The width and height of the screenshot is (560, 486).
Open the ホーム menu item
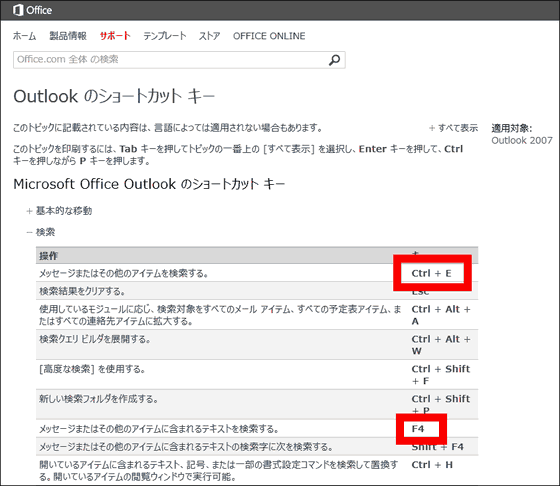pyautogui.click(x=25, y=36)
